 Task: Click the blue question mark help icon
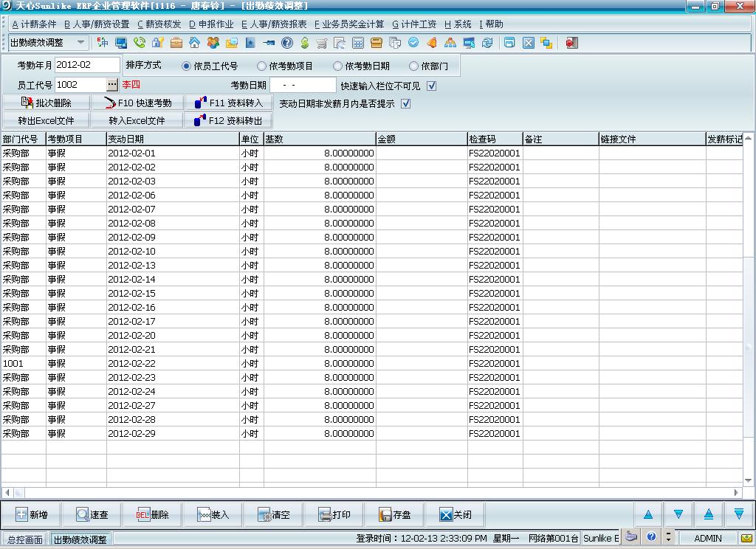pyautogui.click(x=287, y=43)
